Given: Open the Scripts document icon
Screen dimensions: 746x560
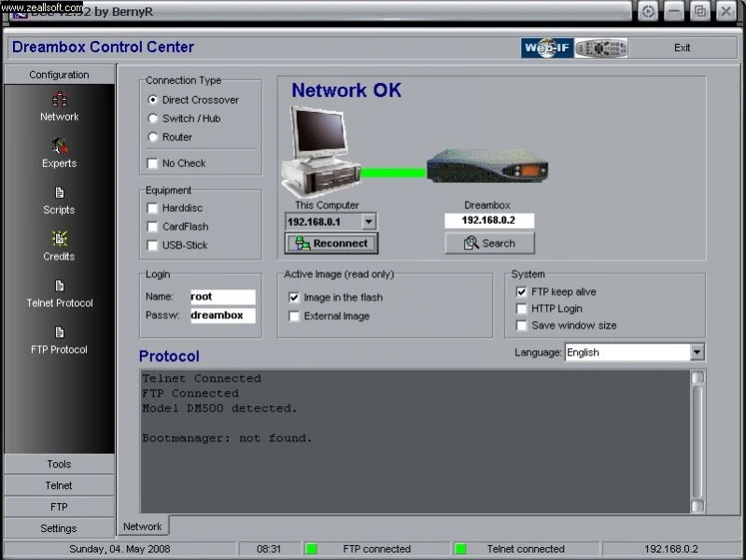Looking at the screenshot, I should [x=59, y=192].
